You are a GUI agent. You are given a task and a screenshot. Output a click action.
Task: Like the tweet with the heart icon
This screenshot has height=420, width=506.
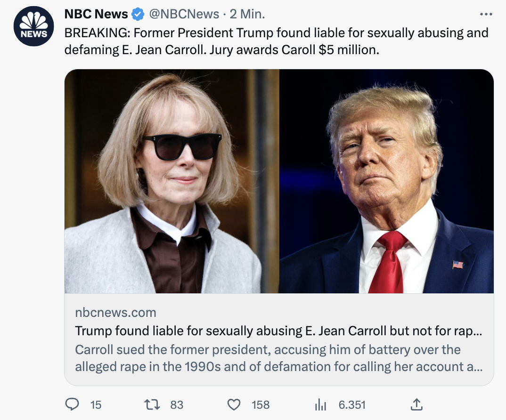pos(234,404)
